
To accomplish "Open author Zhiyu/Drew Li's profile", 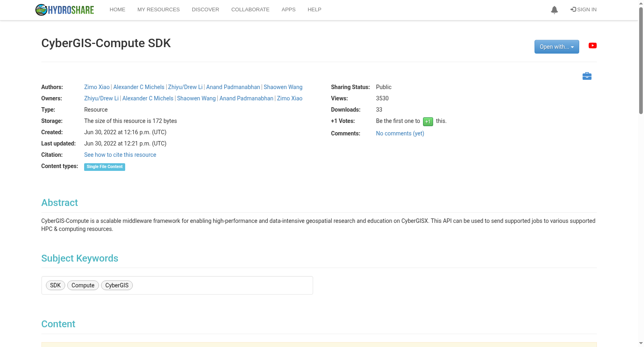I will (185, 87).
